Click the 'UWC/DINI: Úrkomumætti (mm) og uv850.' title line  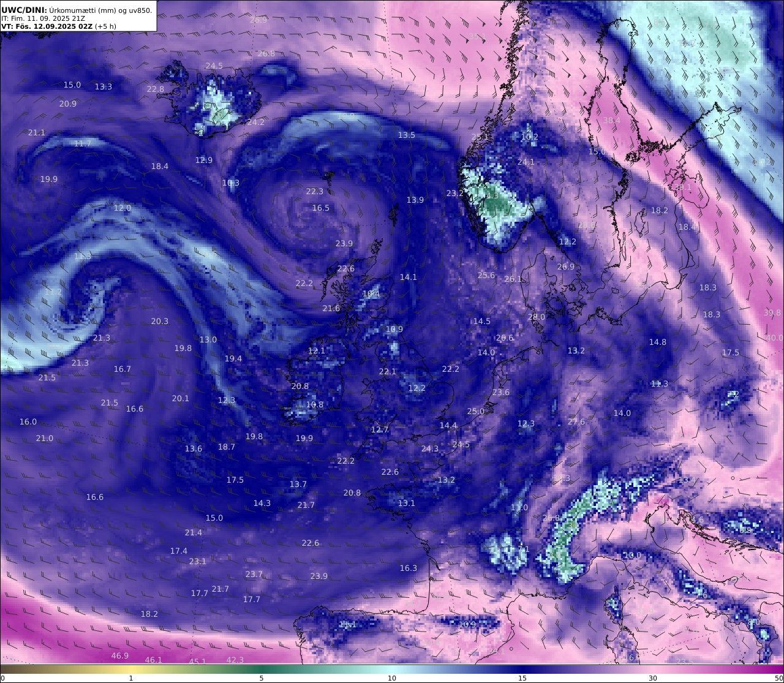(x=77, y=10)
